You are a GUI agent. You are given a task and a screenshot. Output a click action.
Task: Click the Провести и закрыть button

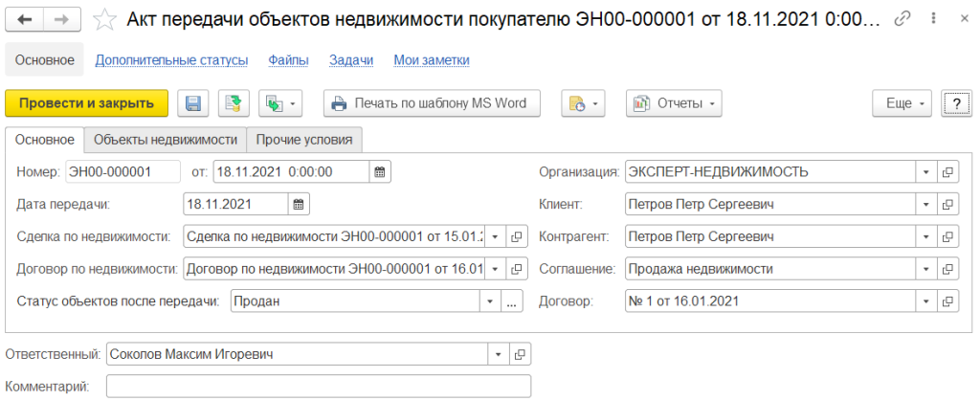coord(87,103)
